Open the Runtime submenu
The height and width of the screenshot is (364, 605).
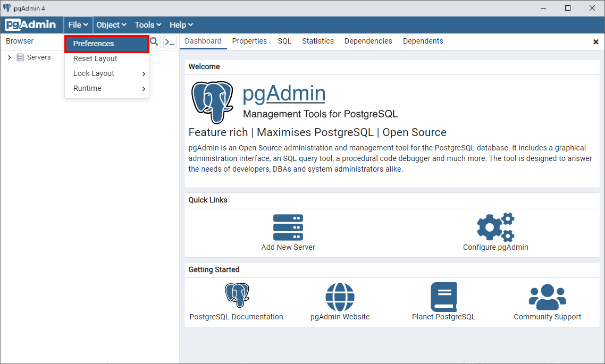107,88
